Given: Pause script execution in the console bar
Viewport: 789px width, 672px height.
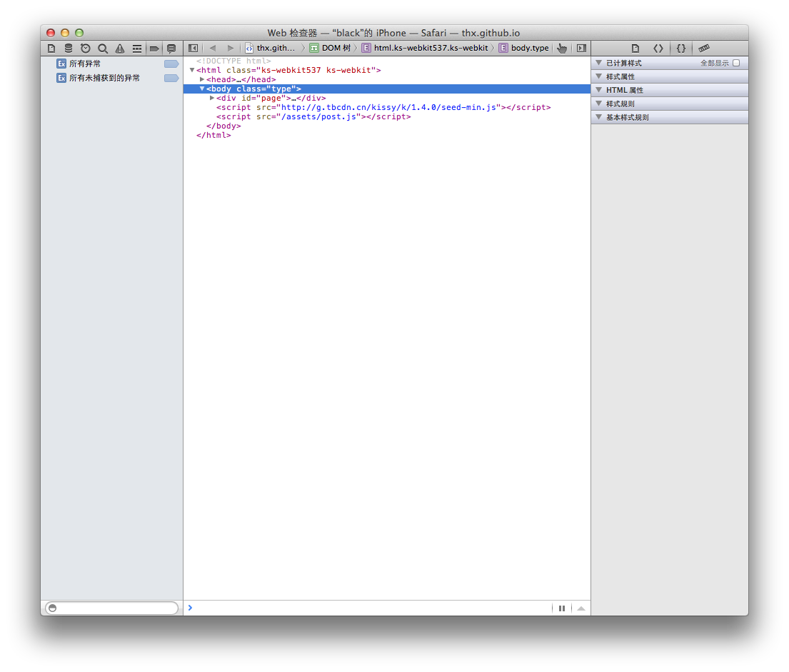Looking at the screenshot, I should coord(561,608).
